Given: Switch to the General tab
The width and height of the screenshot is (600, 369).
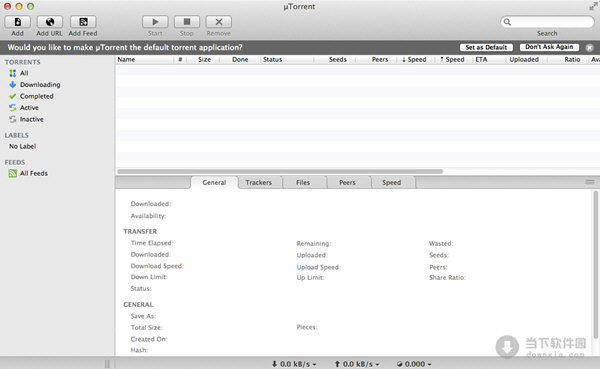Looking at the screenshot, I should (x=214, y=183).
